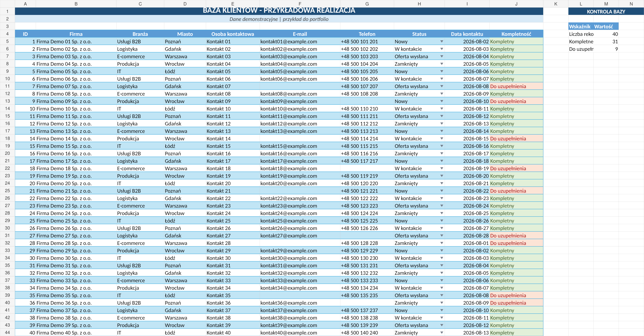Click the 'Kompletność' table header
This screenshot has height=336, width=644.
(x=516, y=34)
